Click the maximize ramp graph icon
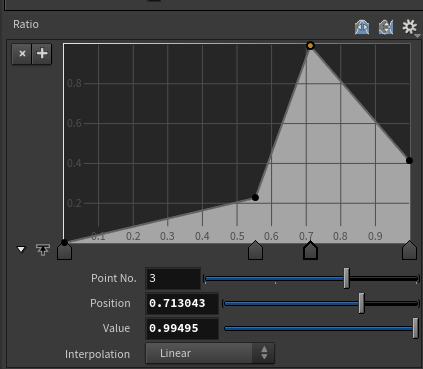This screenshot has width=423, height=369. pos(43,250)
